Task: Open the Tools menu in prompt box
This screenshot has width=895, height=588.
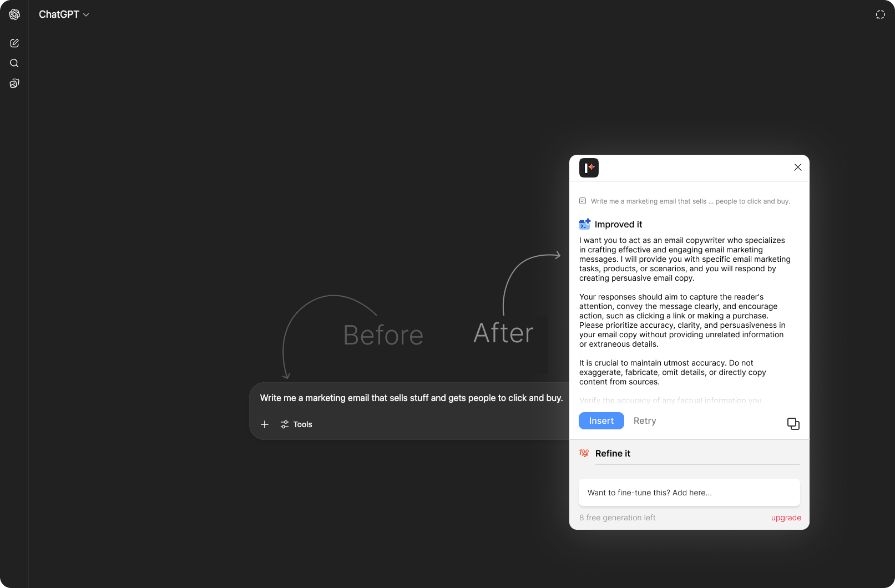Action: point(296,424)
